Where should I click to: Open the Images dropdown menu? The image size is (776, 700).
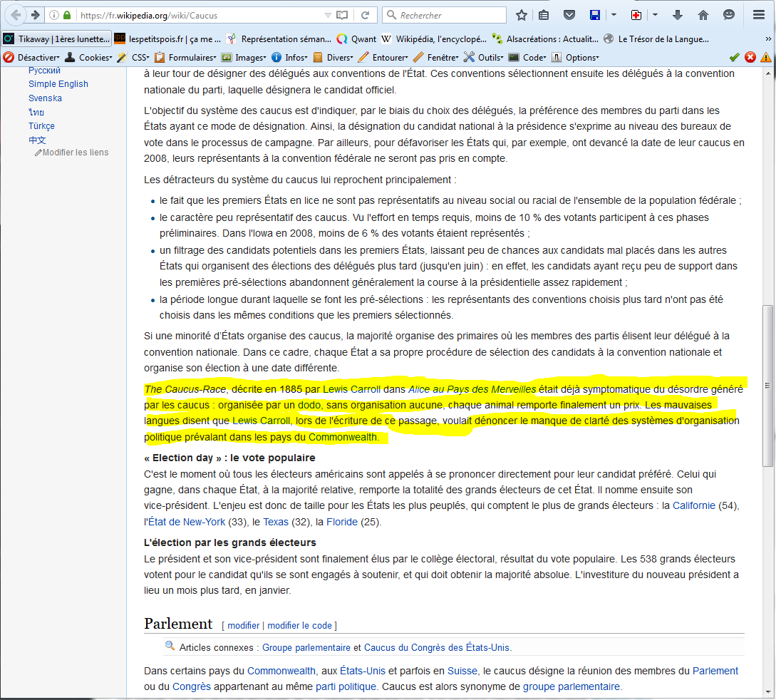pyautogui.click(x=244, y=57)
